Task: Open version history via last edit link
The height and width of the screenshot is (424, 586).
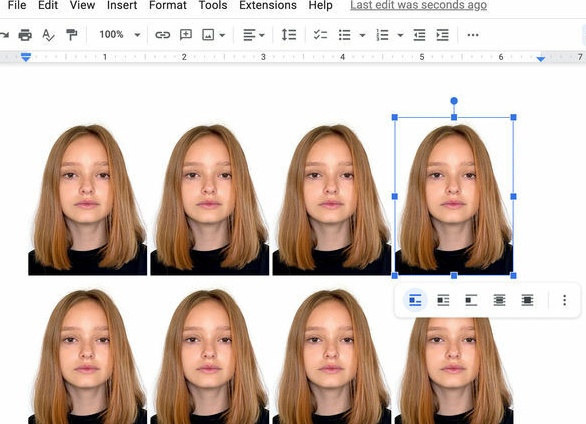Action: pyautogui.click(x=419, y=5)
